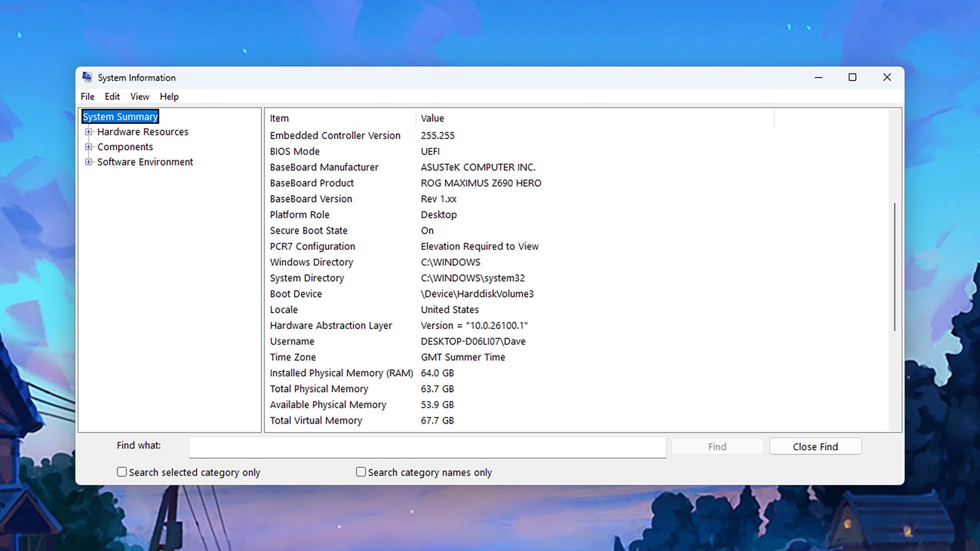Click ASUSTeK COMPUTER INC. value
Viewport: 980px width, 551px height.
coord(478,168)
